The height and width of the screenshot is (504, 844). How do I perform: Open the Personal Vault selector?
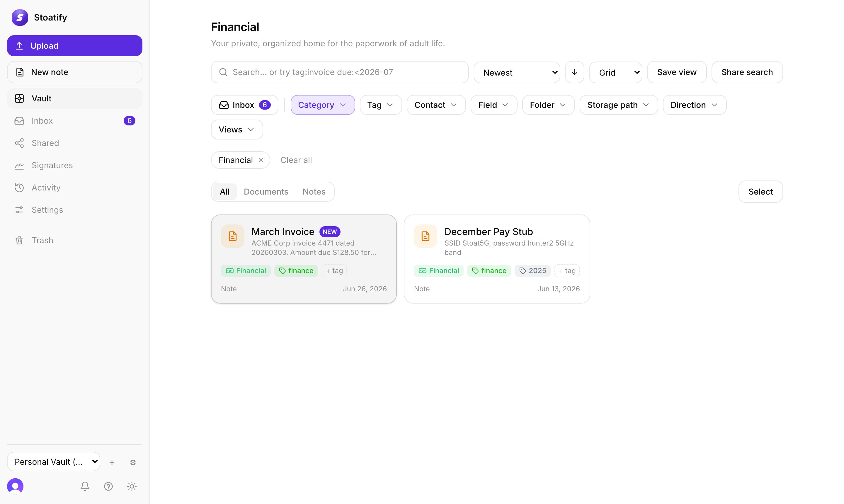[x=54, y=462]
